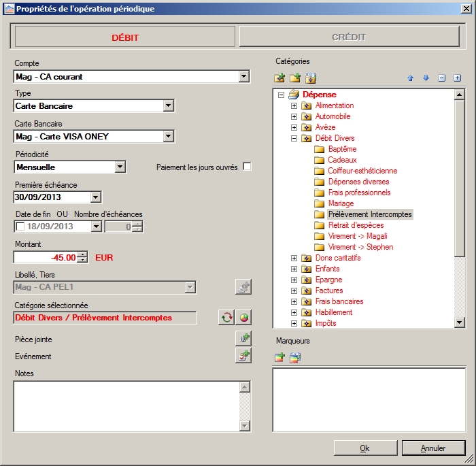Click the Impôts folder icon
The image size is (476, 466).
click(x=306, y=323)
